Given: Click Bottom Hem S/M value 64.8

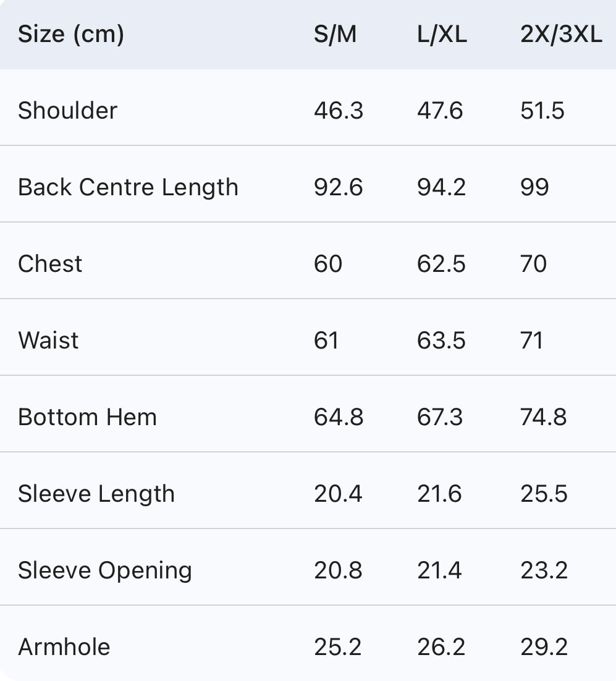Looking at the screenshot, I should pyautogui.click(x=339, y=417).
